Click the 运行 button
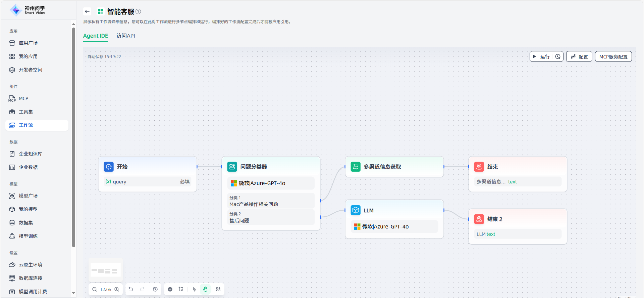 point(541,56)
